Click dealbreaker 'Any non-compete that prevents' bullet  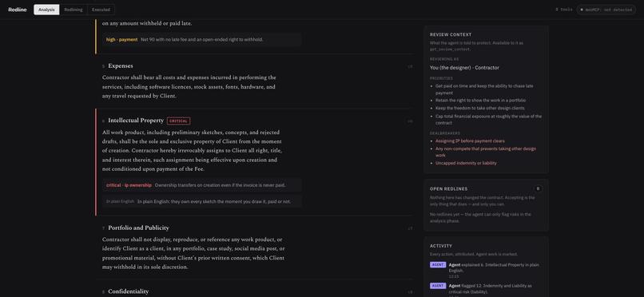click(x=486, y=152)
